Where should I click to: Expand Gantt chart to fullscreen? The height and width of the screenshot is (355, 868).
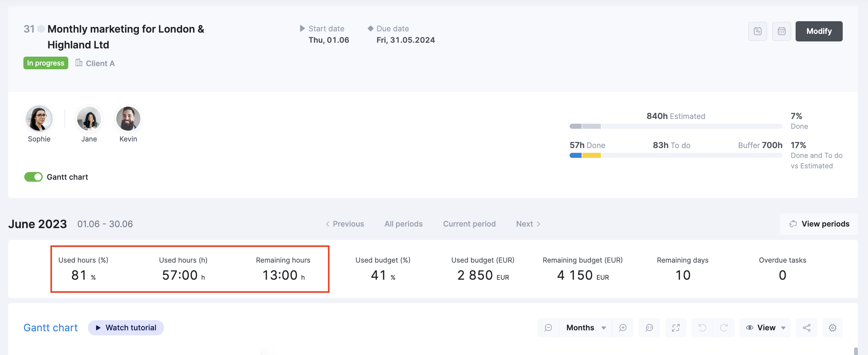pos(675,327)
